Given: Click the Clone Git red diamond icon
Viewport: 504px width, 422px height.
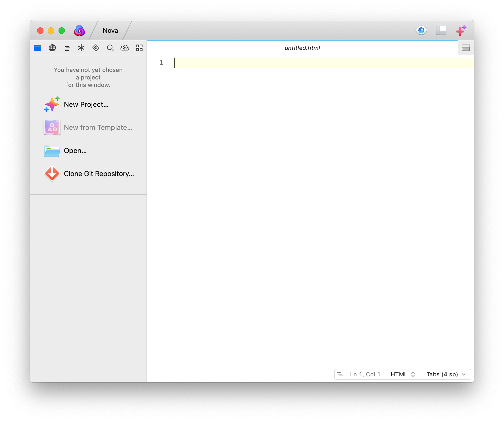Looking at the screenshot, I should tap(52, 173).
